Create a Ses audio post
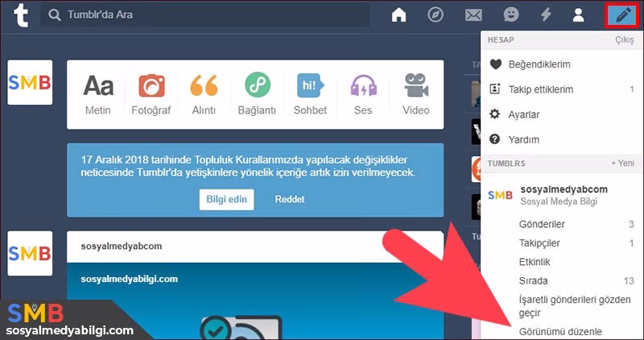This screenshot has height=340, width=644. [x=363, y=94]
